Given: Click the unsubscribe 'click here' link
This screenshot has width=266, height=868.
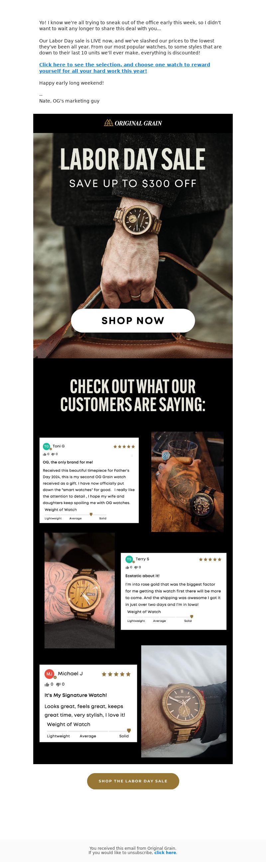Looking at the screenshot, I should click(165, 852).
